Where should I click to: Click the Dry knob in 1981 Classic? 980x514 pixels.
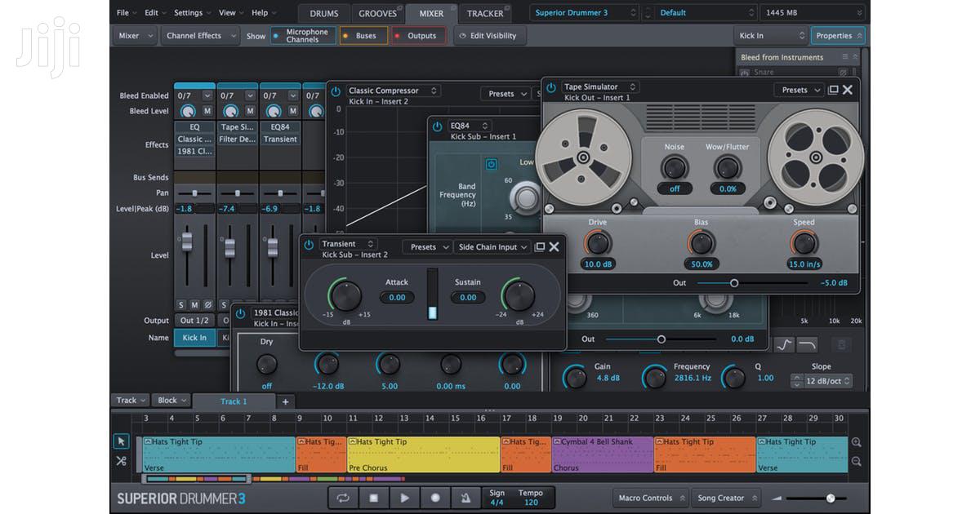pos(267,365)
